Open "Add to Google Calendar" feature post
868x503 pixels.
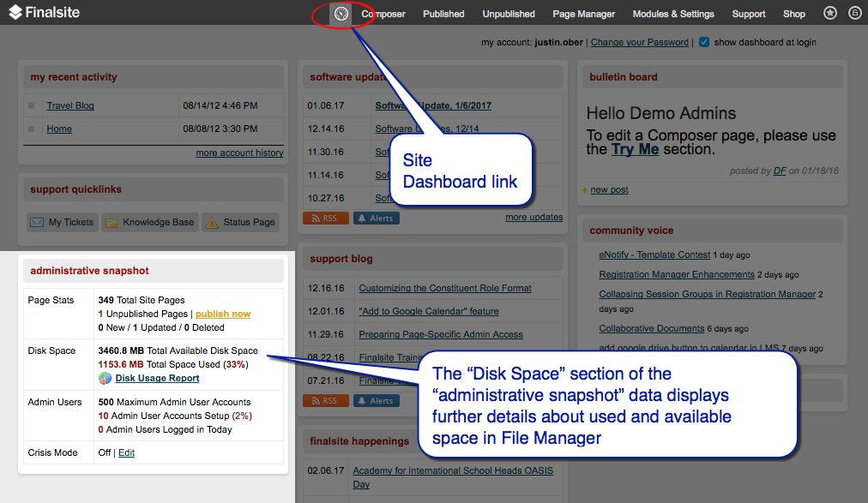(x=429, y=311)
